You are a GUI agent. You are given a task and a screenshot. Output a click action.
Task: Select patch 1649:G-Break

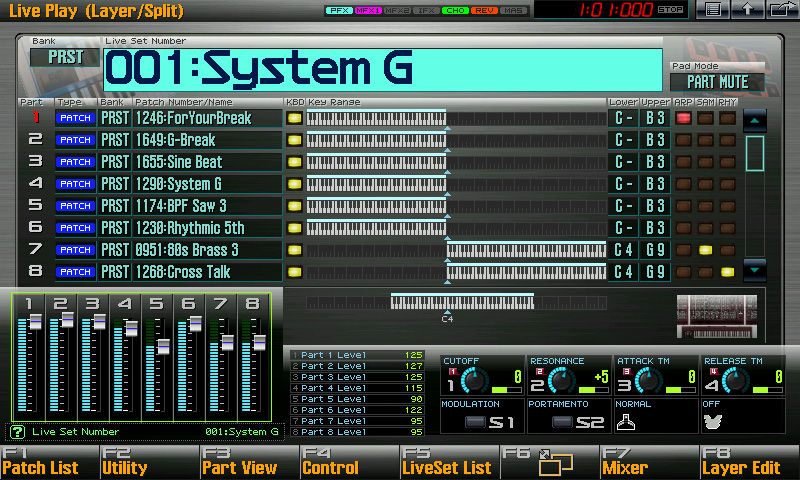(x=208, y=140)
